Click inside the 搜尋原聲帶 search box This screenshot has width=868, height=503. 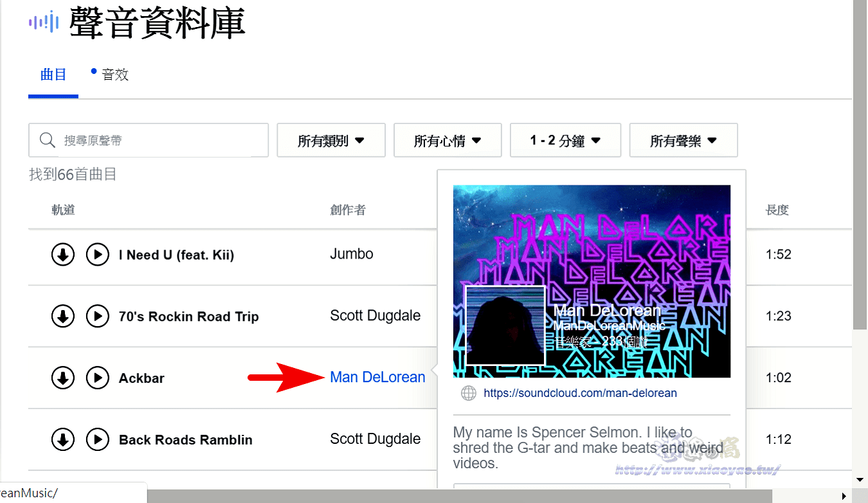tap(148, 140)
